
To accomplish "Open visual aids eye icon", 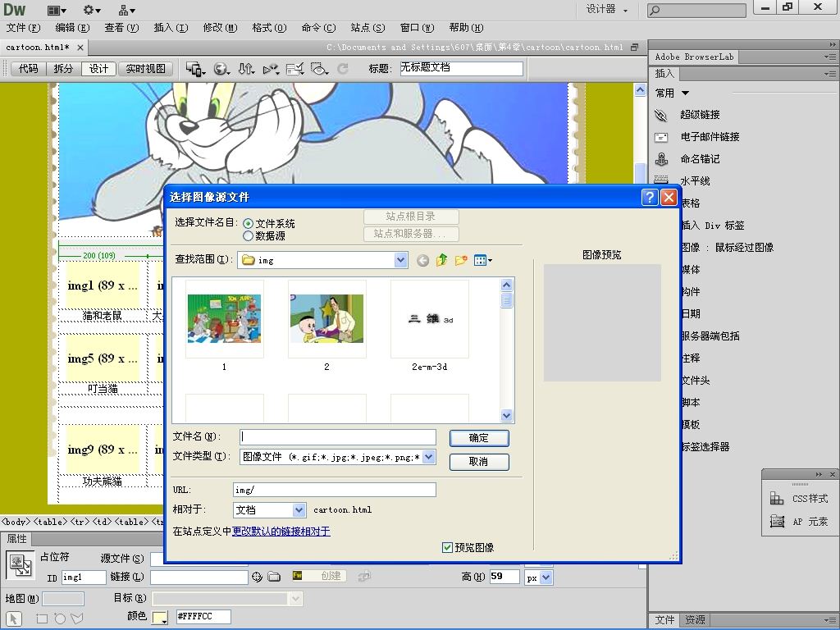I will [319, 69].
